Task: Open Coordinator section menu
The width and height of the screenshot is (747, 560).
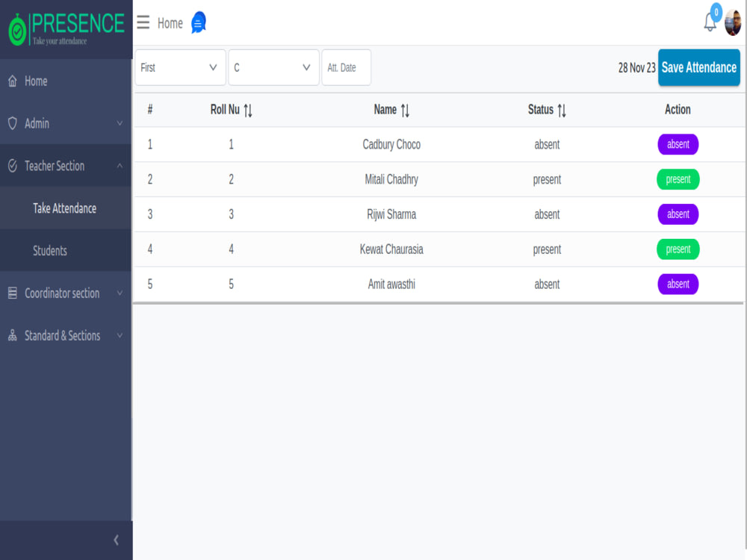Action: [x=66, y=293]
